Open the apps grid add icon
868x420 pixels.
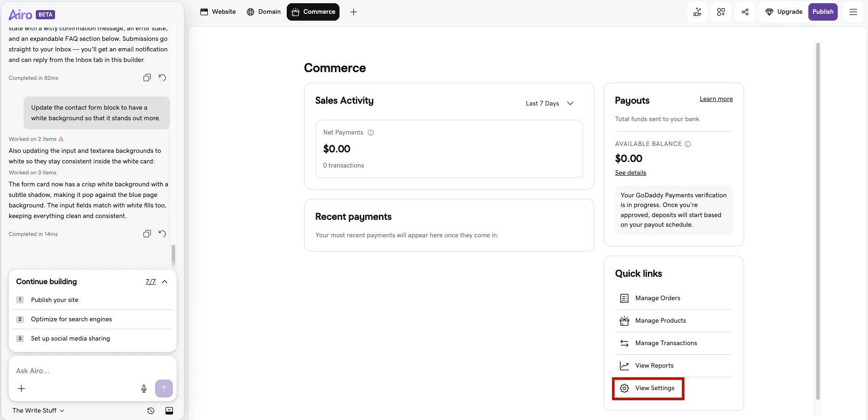721,12
